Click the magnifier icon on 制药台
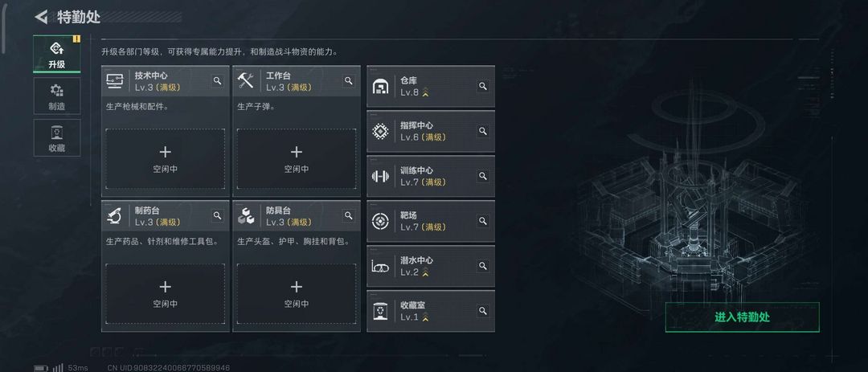This screenshot has height=372, width=868. pos(217,215)
